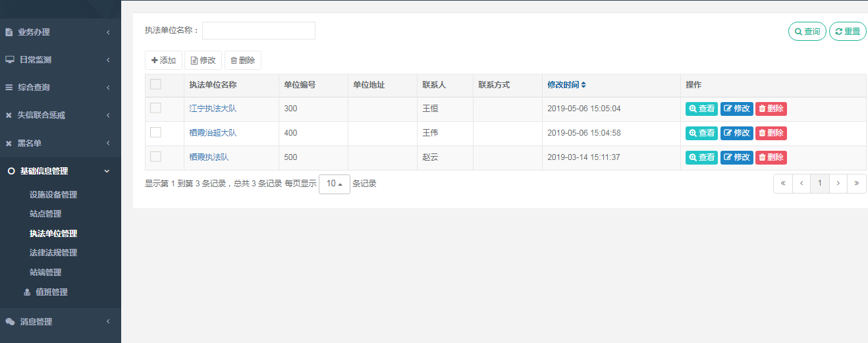View details of 栖霞执法队 row

point(701,157)
